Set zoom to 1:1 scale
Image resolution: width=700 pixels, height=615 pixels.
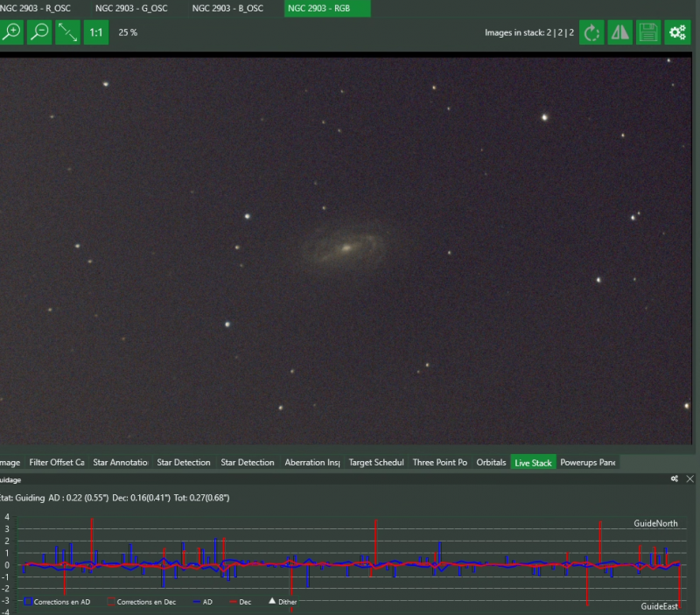pos(96,32)
